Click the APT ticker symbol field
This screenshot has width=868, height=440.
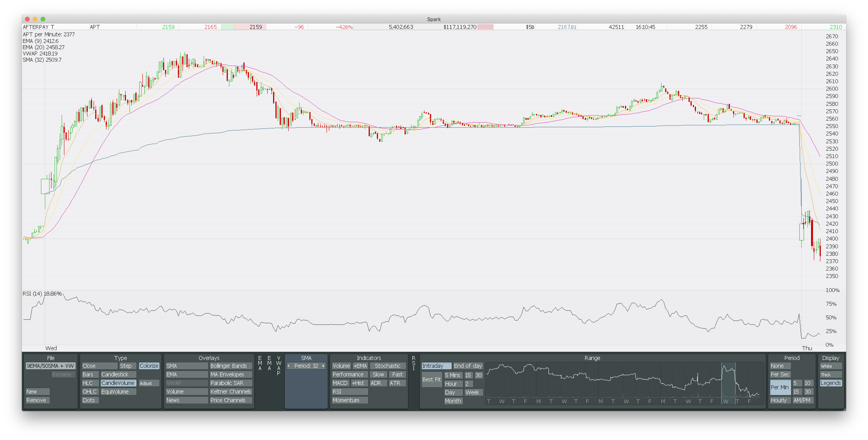coord(95,27)
